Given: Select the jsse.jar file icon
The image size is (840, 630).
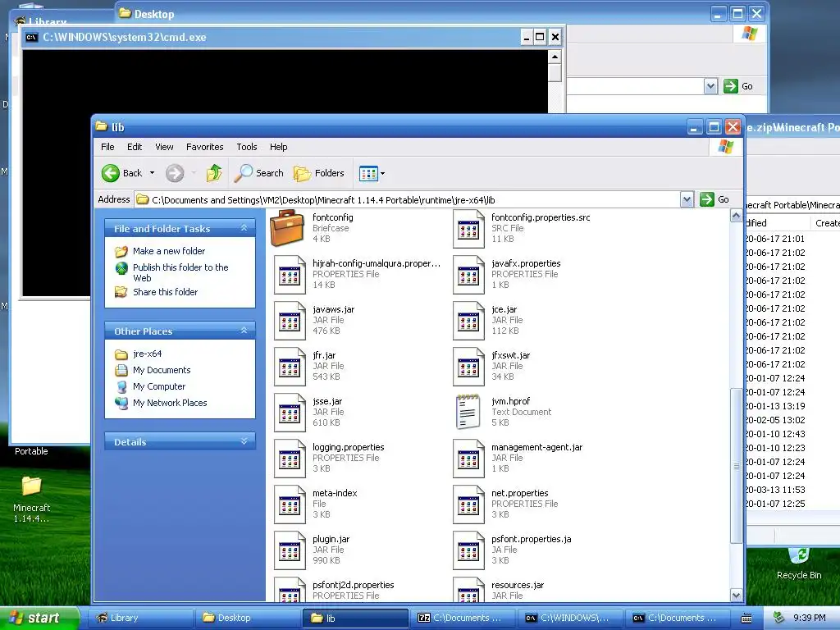Looking at the screenshot, I should click(290, 413).
